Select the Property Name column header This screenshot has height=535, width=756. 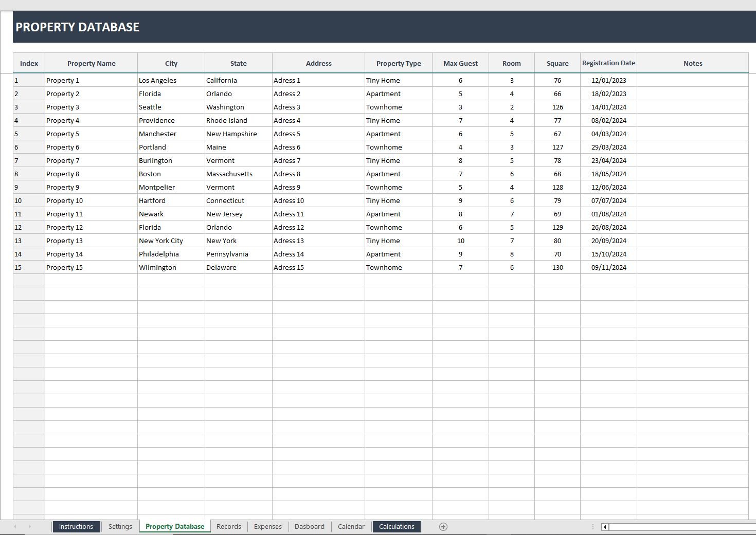click(x=91, y=63)
